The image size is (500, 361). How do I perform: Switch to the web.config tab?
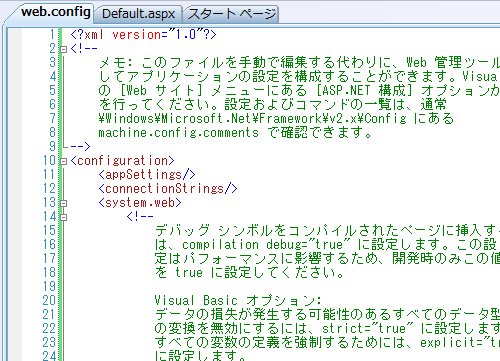pyautogui.click(x=56, y=13)
